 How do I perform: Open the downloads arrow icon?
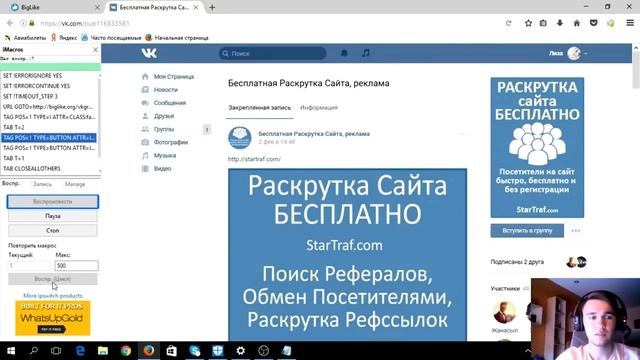(x=560, y=23)
